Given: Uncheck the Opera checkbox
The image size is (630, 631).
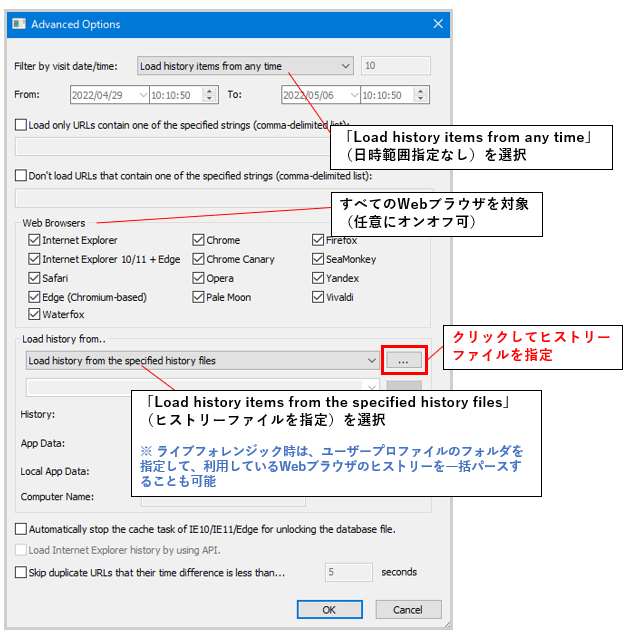Looking at the screenshot, I should (198, 278).
